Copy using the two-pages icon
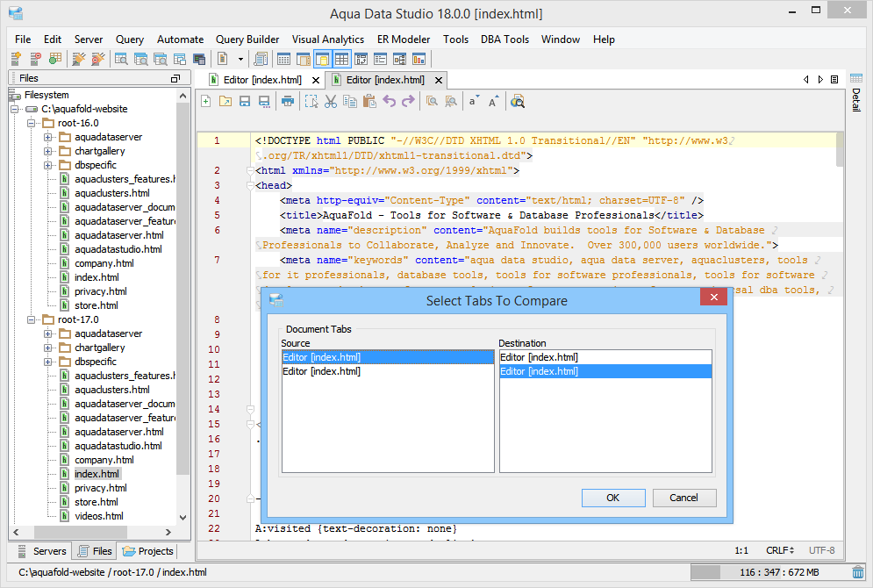Screen dimensions: 873x588 tap(350, 101)
